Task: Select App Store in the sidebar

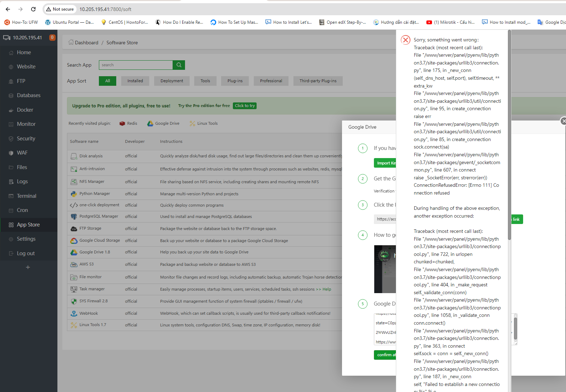Action: tap(29, 225)
